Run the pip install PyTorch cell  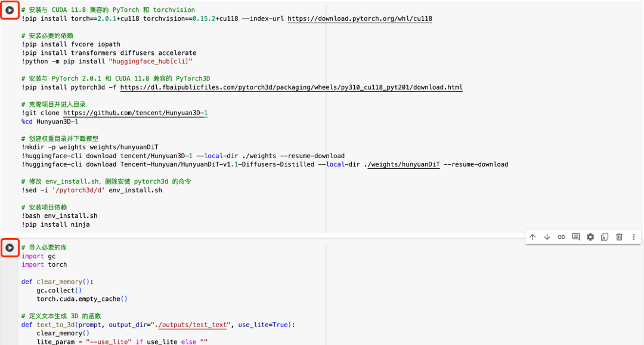tap(10, 10)
